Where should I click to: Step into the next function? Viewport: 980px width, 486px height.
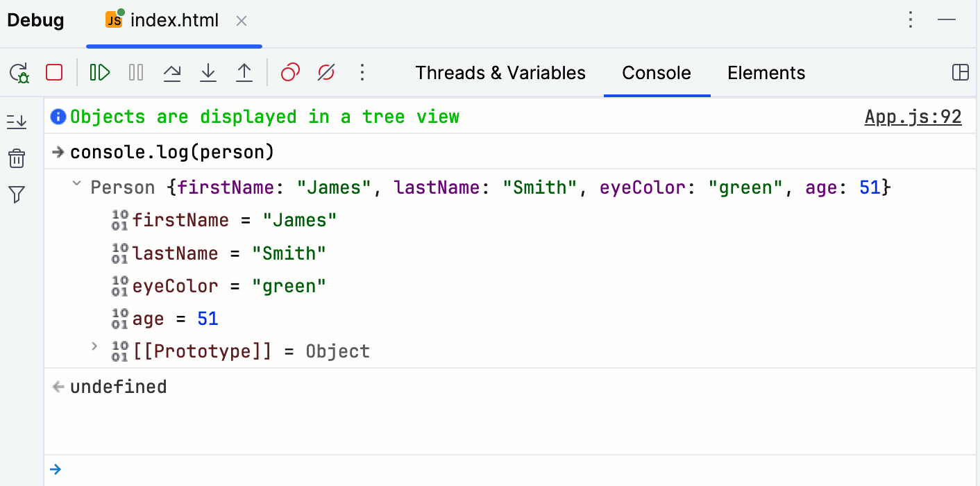(x=208, y=72)
